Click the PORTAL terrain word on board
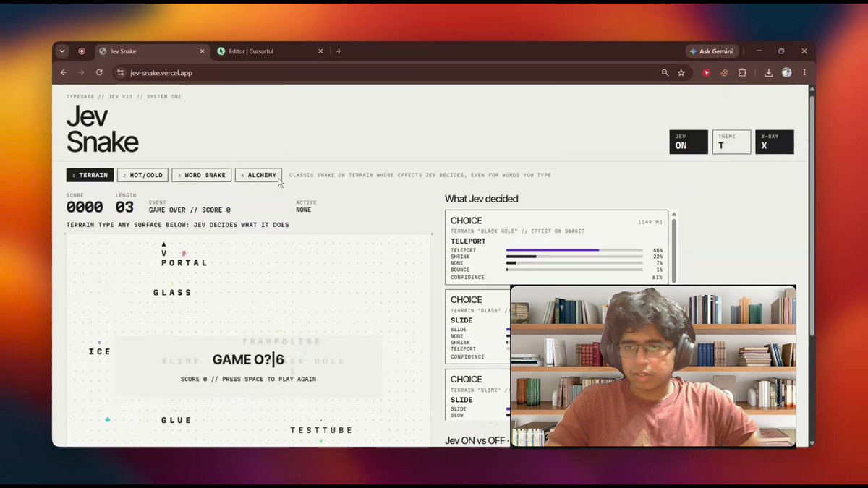868x488 pixels. [184, 263]
